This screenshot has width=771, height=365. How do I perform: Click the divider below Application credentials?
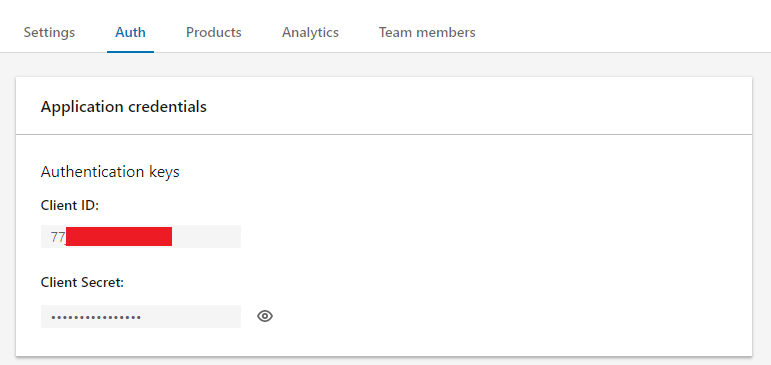coord(384,134)
